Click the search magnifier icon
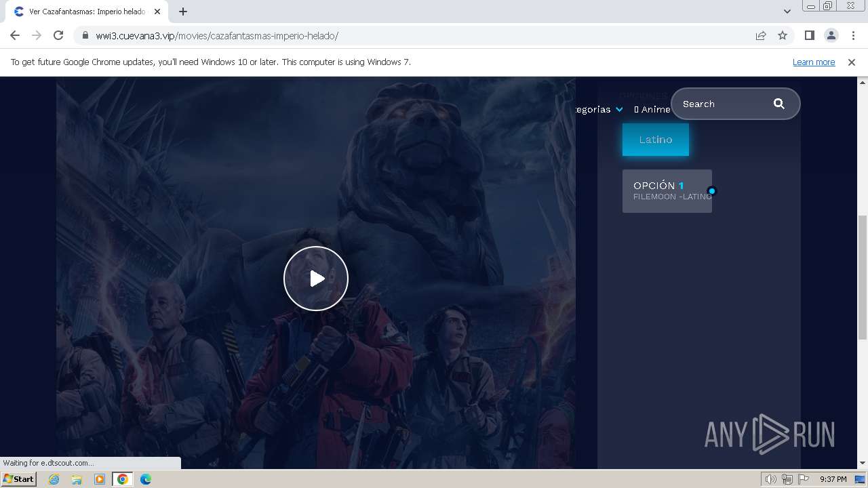 click(x=779, y=104)
